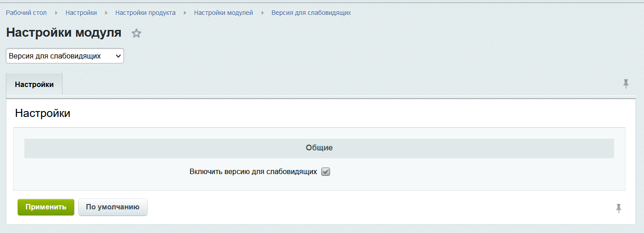644x233 pixels.
Task: Navigate to Настройки продукта breadcrumb
Action: point(145,13)
